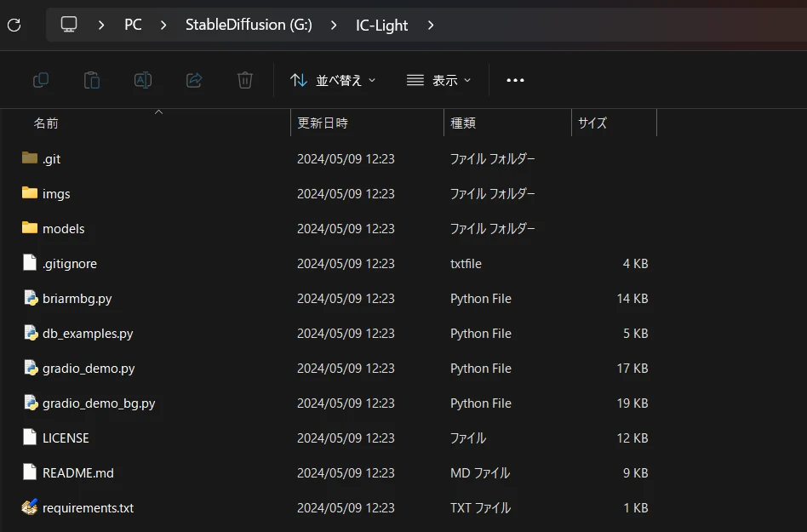The height and width of the screenshot is (532, 807).
Task: Click the ファイル フォルダー type of models
Action: click(493, 228)
